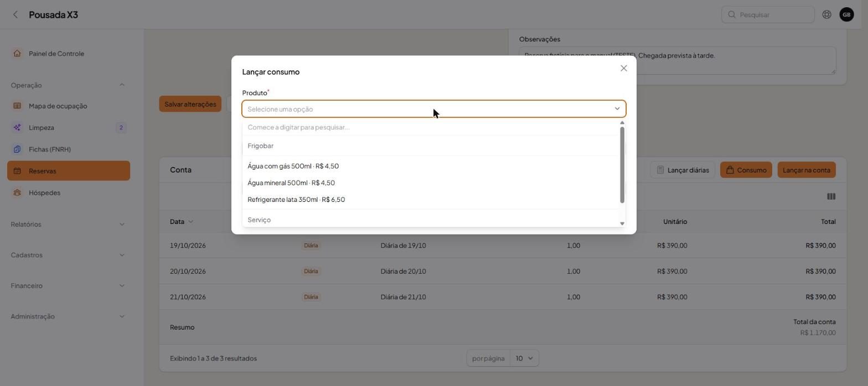This screenshot has width=868, height=386.
Task: Click the Lançar na conta button
Action: pyautogui.click(x=806, y=170)
